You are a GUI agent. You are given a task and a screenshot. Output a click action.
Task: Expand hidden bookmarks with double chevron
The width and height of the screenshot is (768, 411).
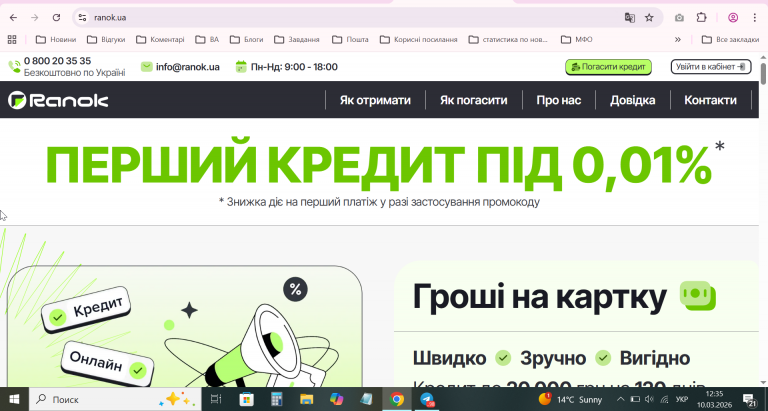678,39
